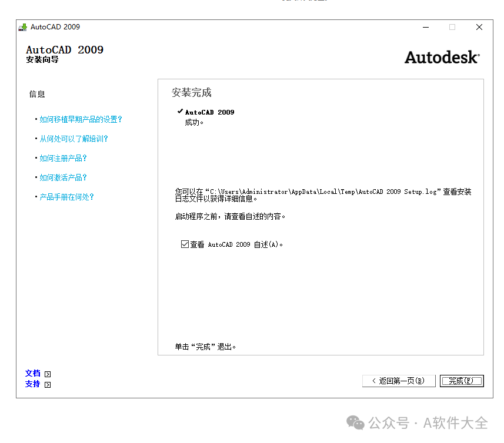Click the 成功 status text

194,122
